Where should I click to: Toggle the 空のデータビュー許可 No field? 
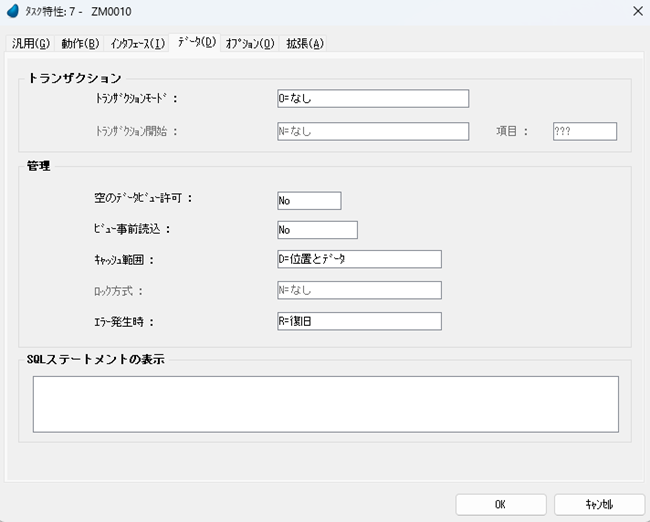(309, 200)
